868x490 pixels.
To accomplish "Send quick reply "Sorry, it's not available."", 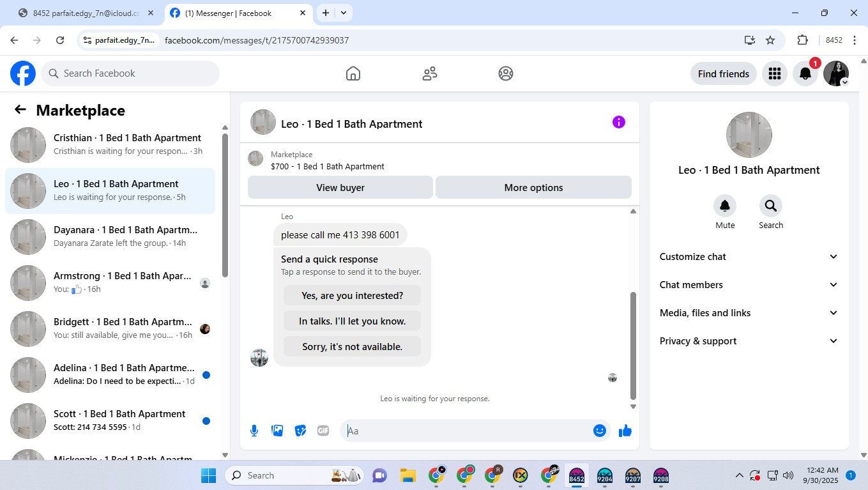I will click(x=352, y=347).
